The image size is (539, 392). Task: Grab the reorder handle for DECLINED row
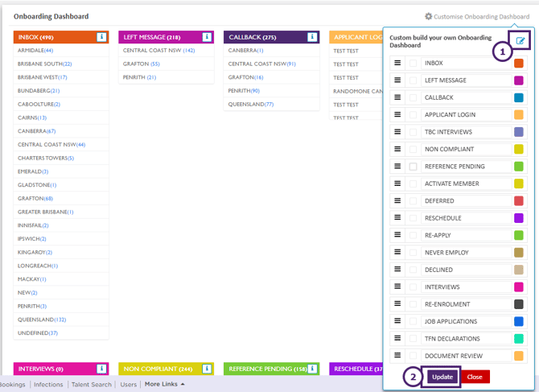coord(397,269)
